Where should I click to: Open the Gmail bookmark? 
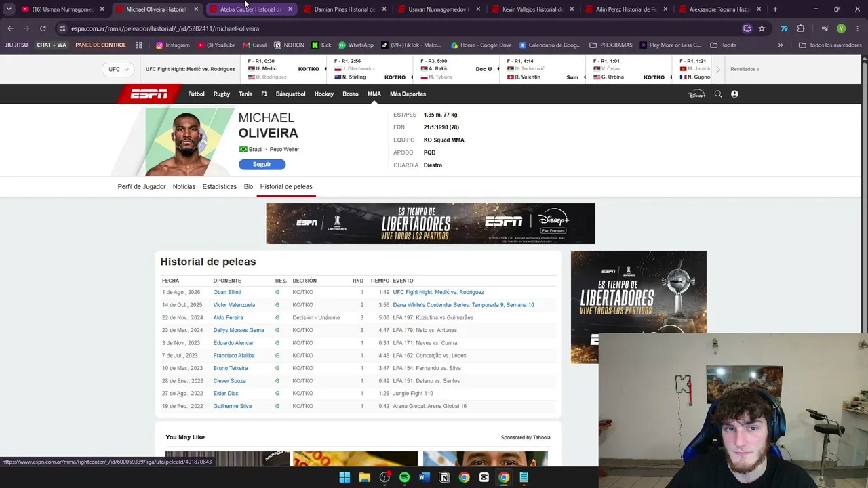point(254,45)
